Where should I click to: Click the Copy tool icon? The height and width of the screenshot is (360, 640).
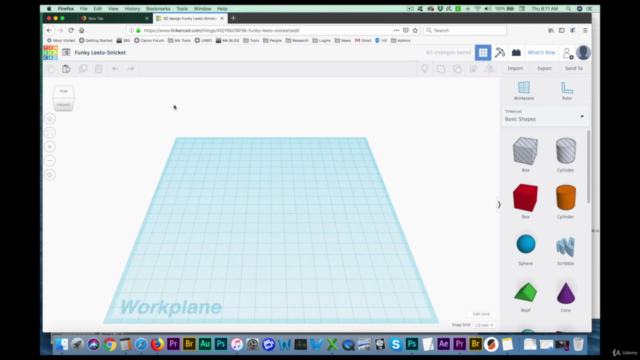(x=51, y=69)
